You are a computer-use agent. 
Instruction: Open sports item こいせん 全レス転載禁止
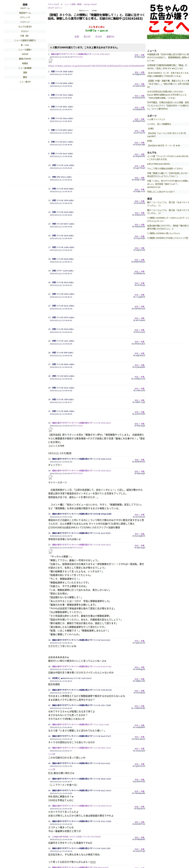pos(159,124)
